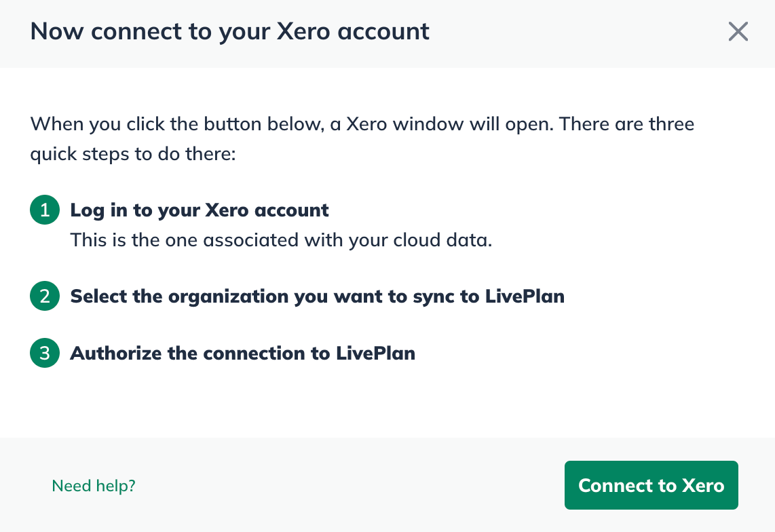Click the dialog title 'Now connect to your Xero account'
The height and width of the screenshot is (532, 775).
click(229, 31)
